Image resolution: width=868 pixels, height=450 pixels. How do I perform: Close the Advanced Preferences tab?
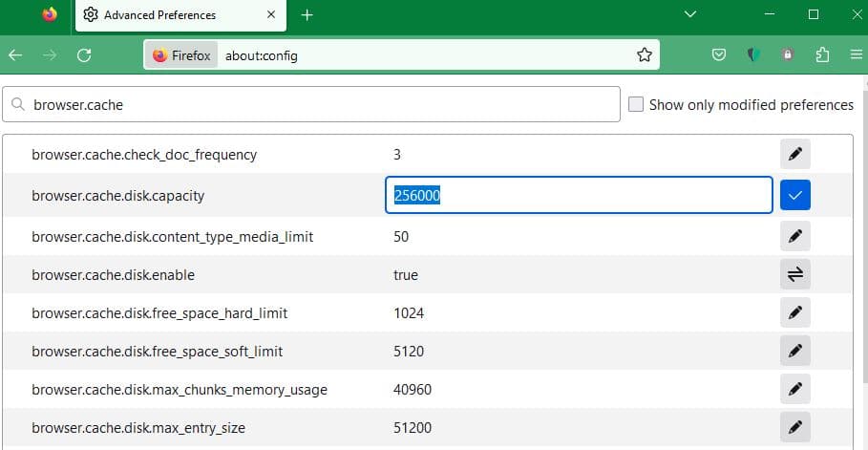pyautogui.click(x=270, y=15)
